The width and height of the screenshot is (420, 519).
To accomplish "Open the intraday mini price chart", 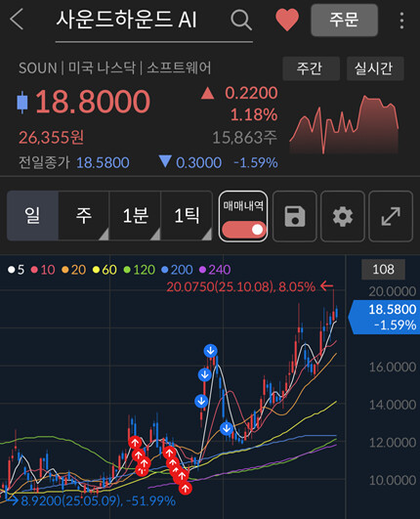I will pyautogui.click(x=344, y=125).
